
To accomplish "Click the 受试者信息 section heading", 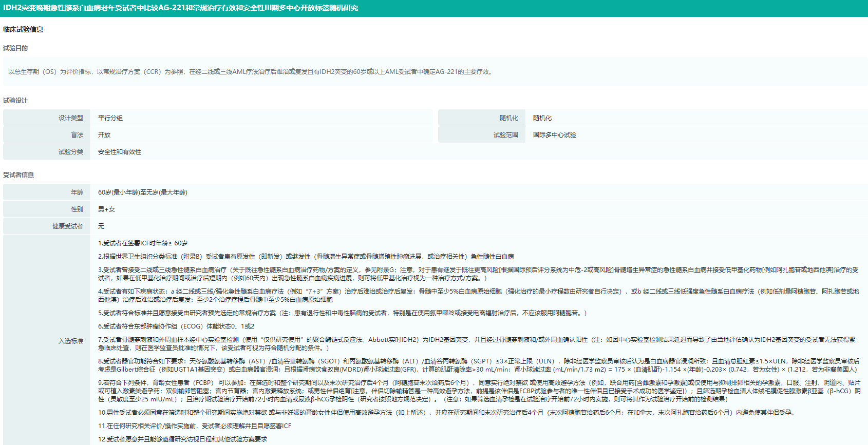I will 18,175.
